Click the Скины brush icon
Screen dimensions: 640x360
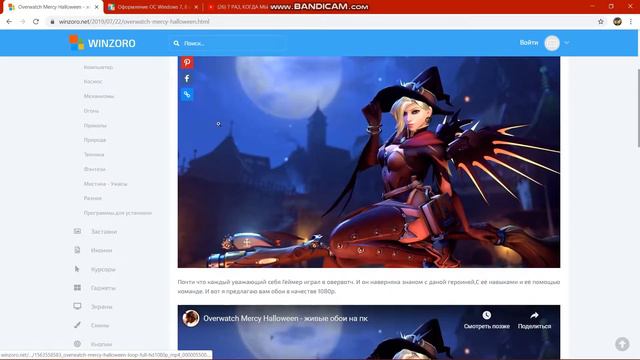click(x=78, y=325)
